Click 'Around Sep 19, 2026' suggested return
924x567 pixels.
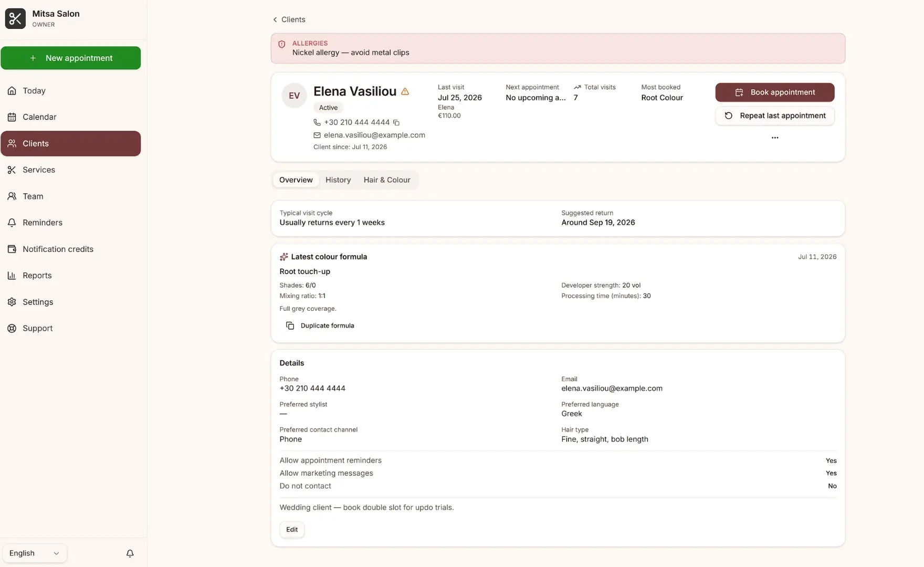(x=598, y=223)
